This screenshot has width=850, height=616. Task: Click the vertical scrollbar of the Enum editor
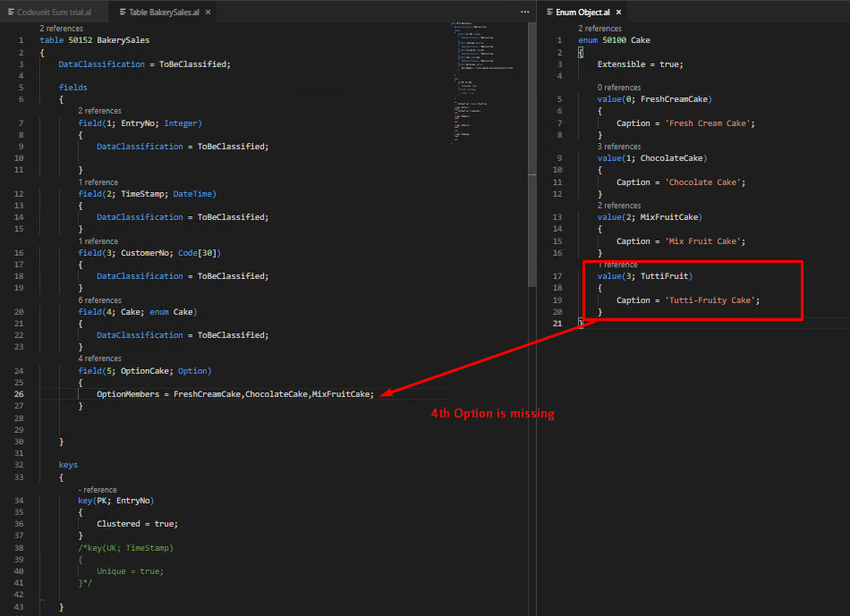845,179
